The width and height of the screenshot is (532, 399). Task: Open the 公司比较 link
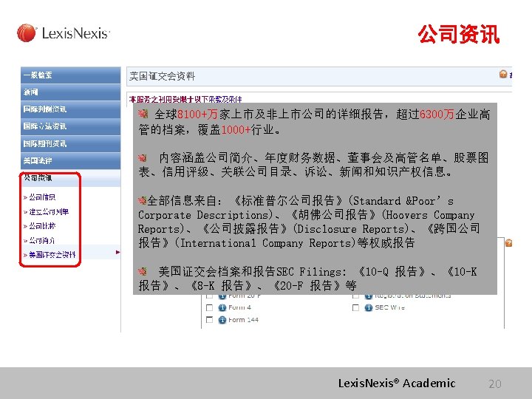42,226
